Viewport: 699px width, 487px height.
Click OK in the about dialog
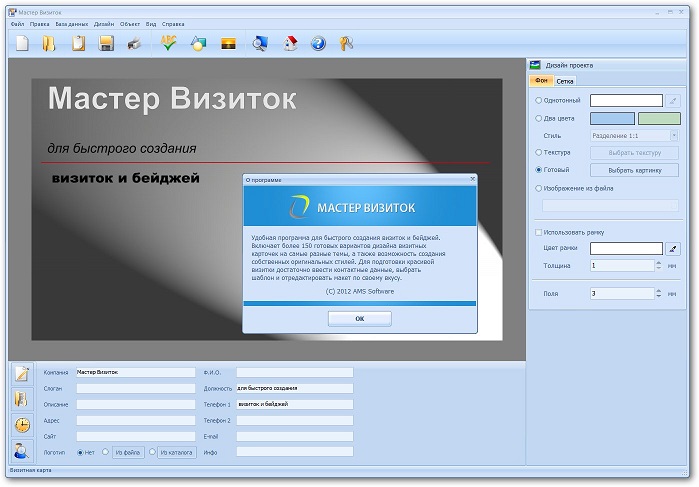360,318
